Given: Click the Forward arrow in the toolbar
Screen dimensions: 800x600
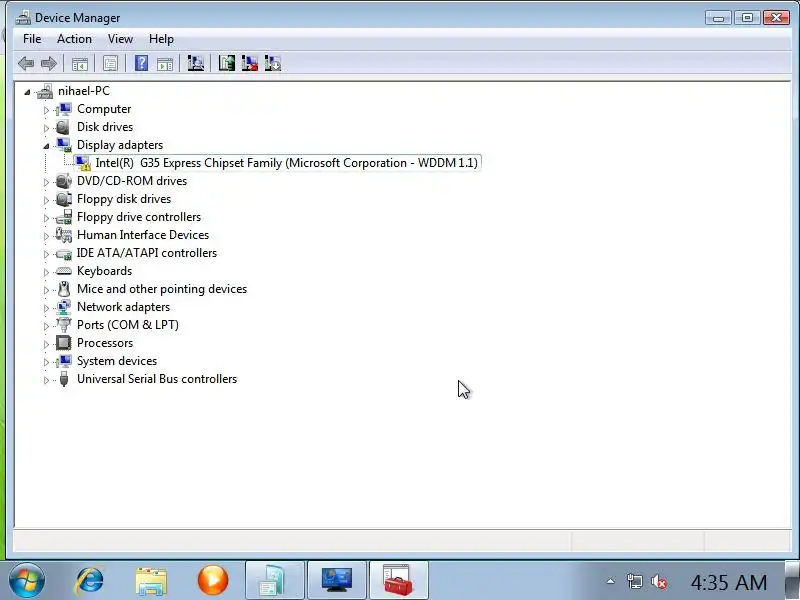Looking at the screenshot, I should pyautogui.click(x=48, y=64).
